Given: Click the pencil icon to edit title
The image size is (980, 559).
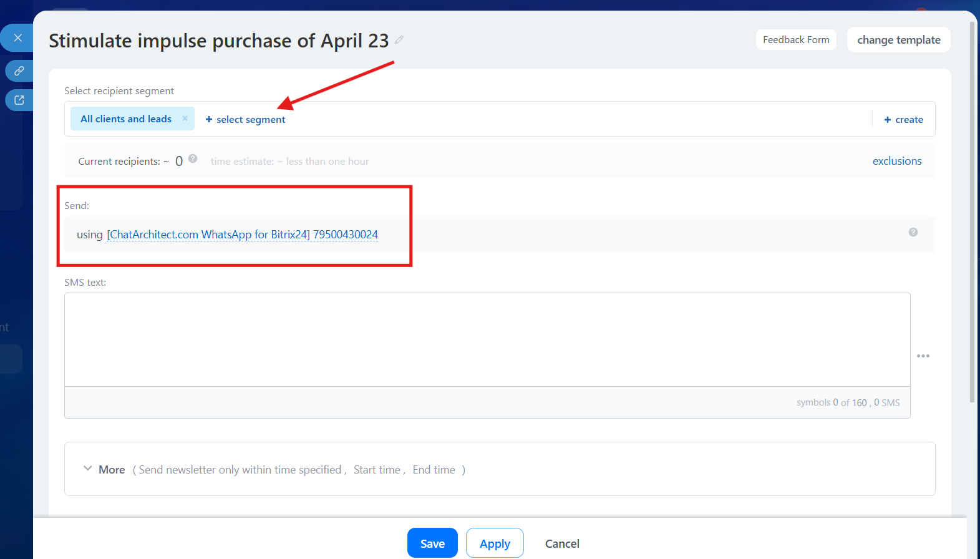Looking at the screenshot, I should click(x=399, y=40).
